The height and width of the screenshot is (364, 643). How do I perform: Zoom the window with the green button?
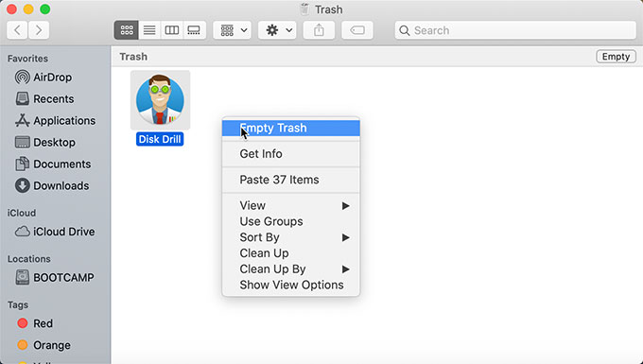point(45,9)
